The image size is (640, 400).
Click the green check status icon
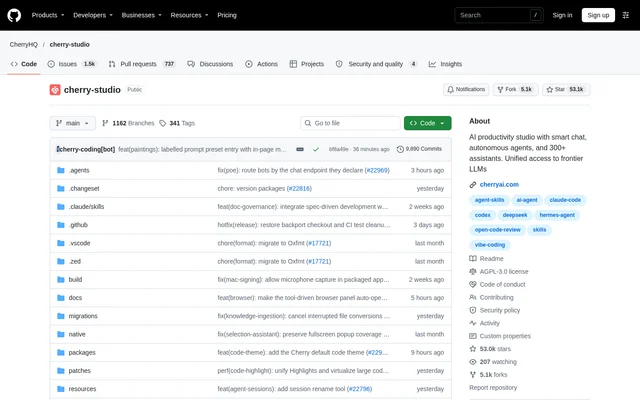coord(316,149)
